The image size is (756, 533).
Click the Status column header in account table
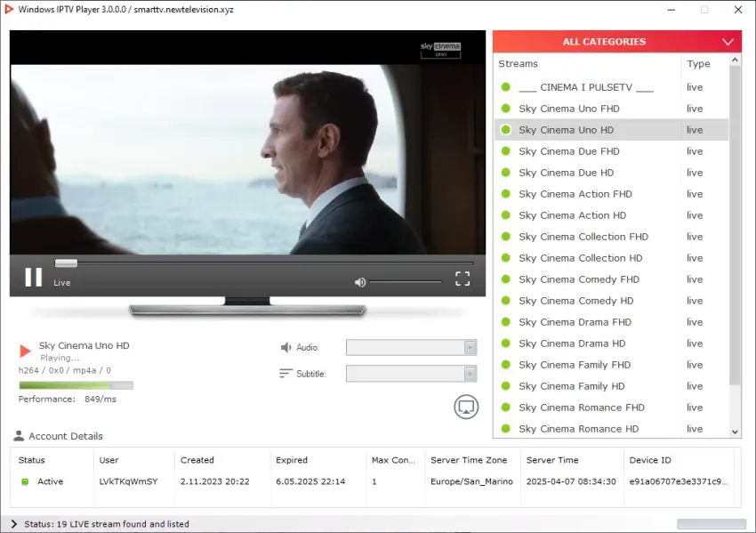pos(31,460)
